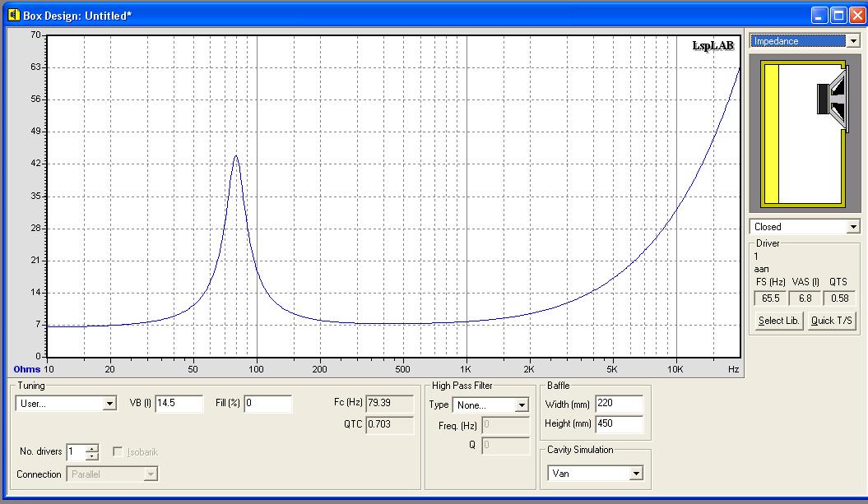Decrease the No. drivers stepper value
Viewport: 868px width, 504px height.
point(92,456)
